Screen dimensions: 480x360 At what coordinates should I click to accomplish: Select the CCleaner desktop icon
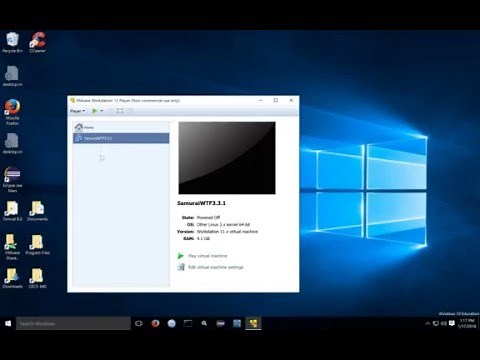[37, 42]
